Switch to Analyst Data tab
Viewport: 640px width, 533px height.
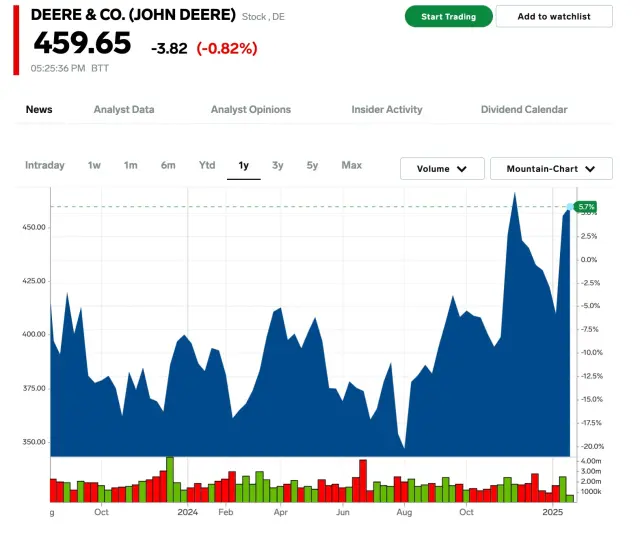(124, 110)
